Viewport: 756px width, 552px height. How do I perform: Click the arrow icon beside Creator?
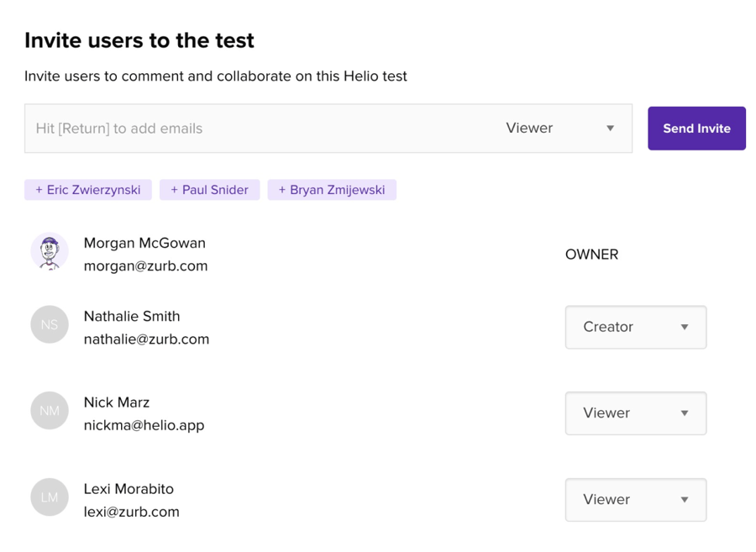(685, 327)
